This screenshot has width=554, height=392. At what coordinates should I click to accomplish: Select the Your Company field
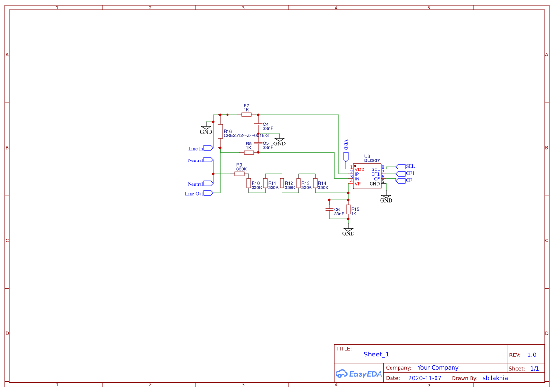pos(438,368)
